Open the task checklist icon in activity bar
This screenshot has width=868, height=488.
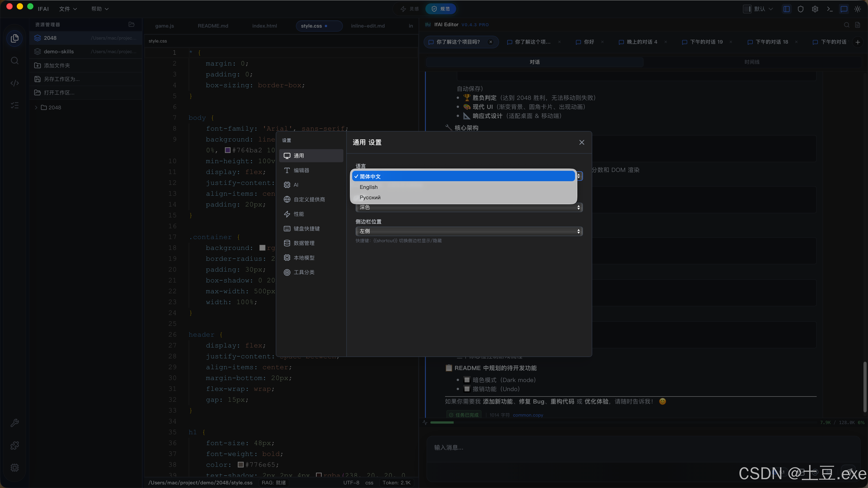pos(14,106)
